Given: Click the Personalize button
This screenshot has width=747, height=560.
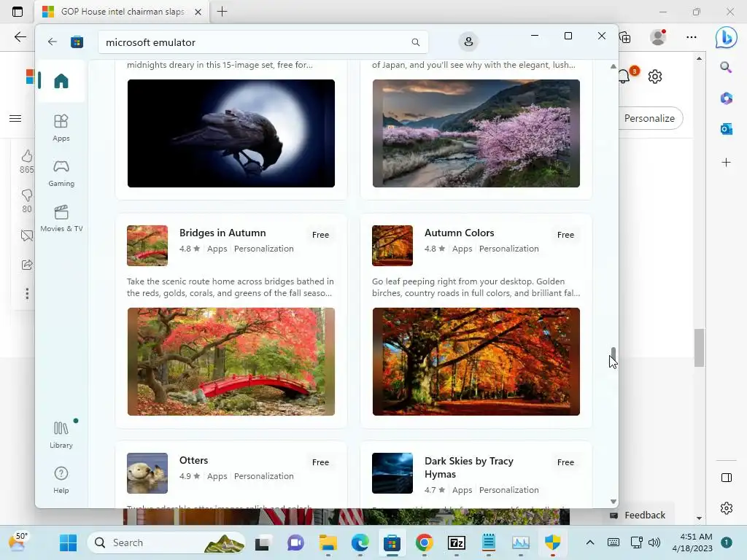Looking at the screenshot, I should (650, 118).
